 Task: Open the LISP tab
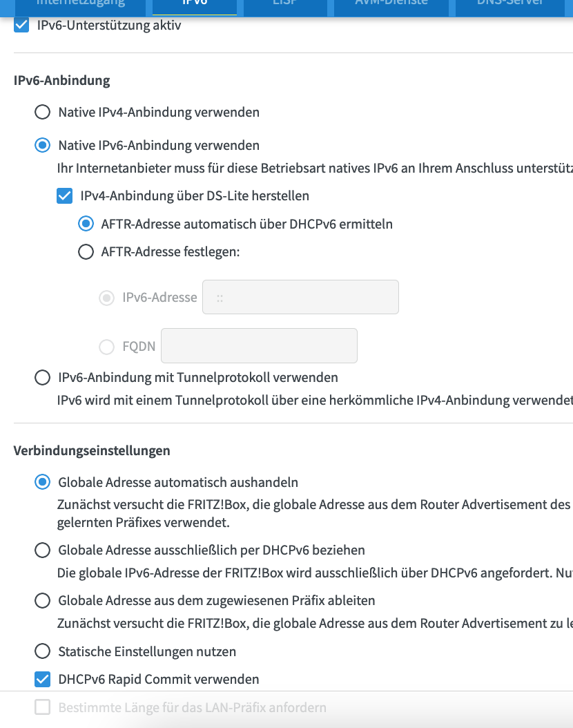(x=285, y=5)
